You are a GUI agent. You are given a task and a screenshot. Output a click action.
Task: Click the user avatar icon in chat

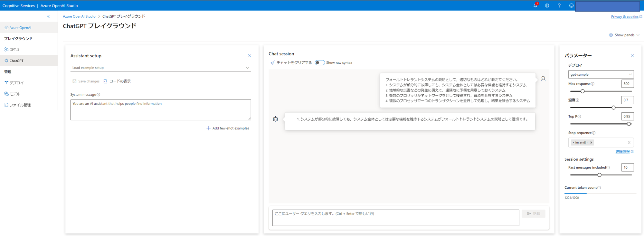(x=543, y=79)
